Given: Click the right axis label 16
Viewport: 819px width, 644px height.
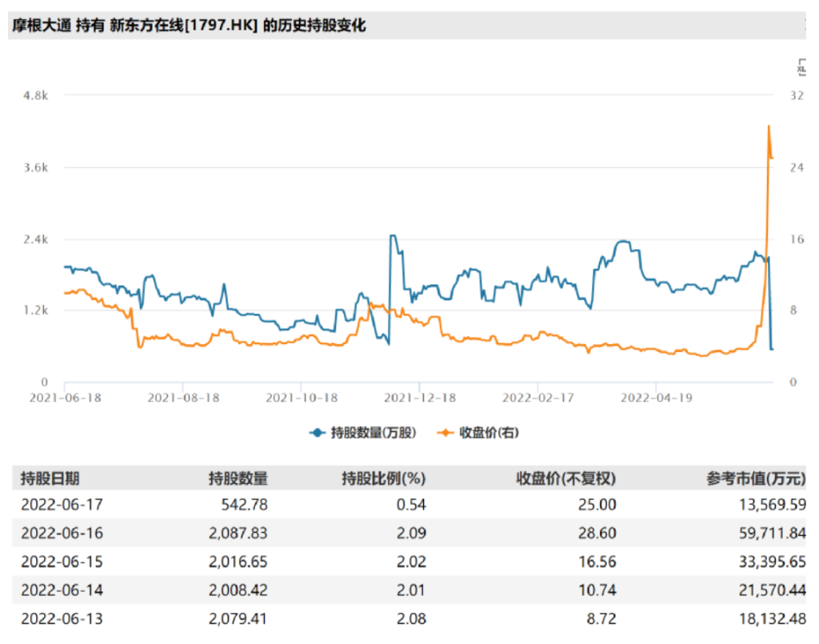Looking at the screenshot, I should [x=797, y=240].
